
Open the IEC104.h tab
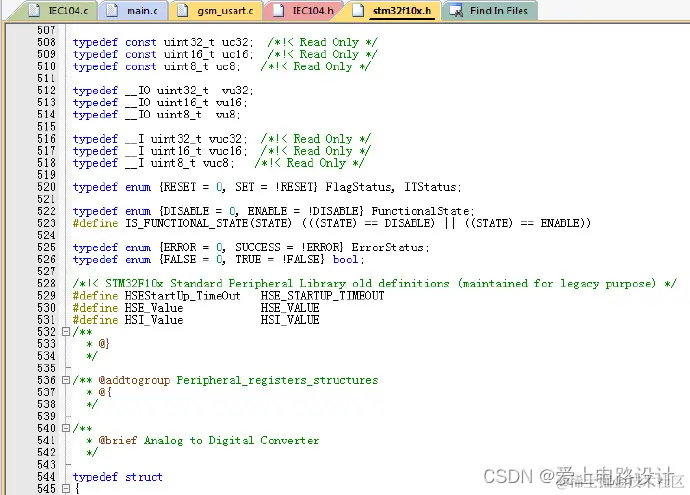click(304, 11)
